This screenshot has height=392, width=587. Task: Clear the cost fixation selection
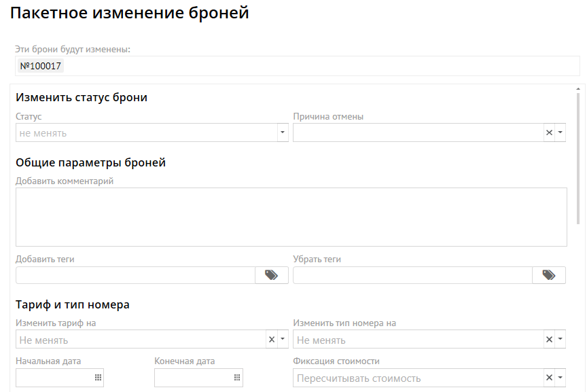(x=549, y=378)
